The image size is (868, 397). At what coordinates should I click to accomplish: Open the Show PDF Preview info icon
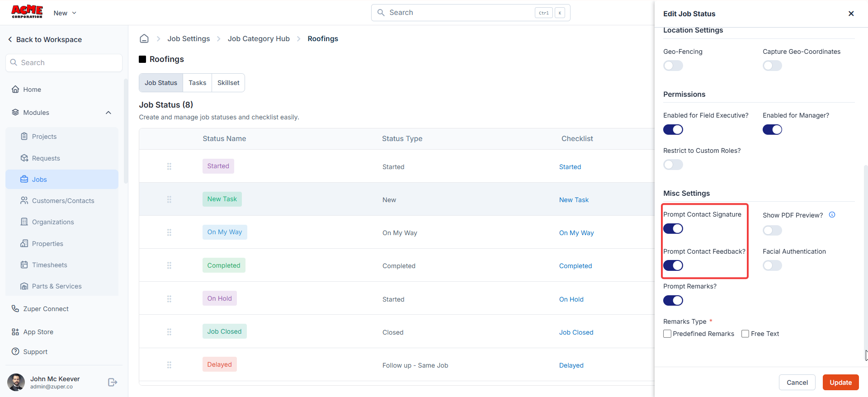click(x=832, y=215)
